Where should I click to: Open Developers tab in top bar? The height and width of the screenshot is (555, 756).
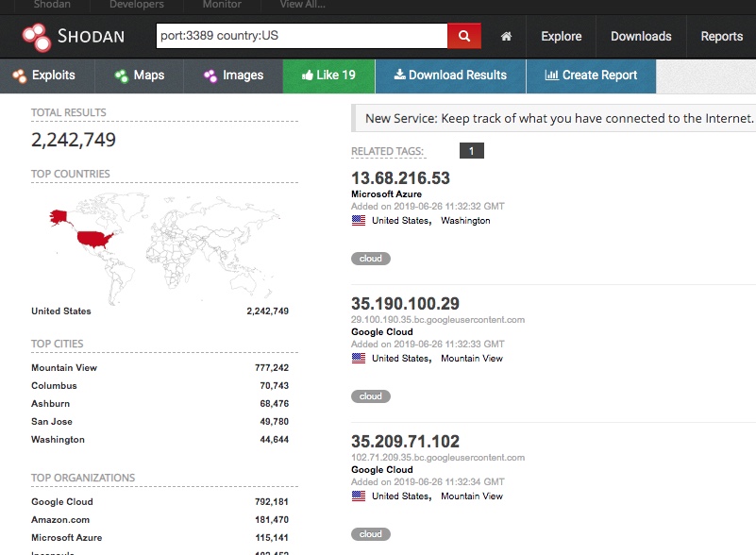point(137,5)
